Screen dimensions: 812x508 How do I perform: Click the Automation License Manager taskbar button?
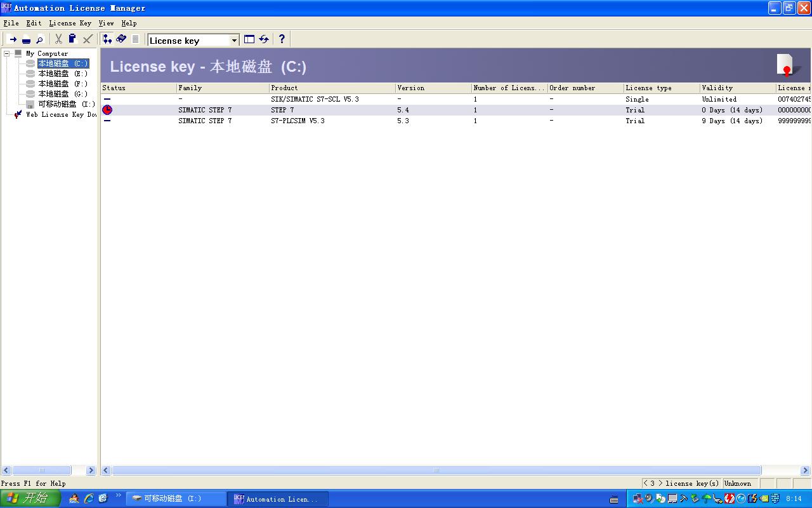278,498
